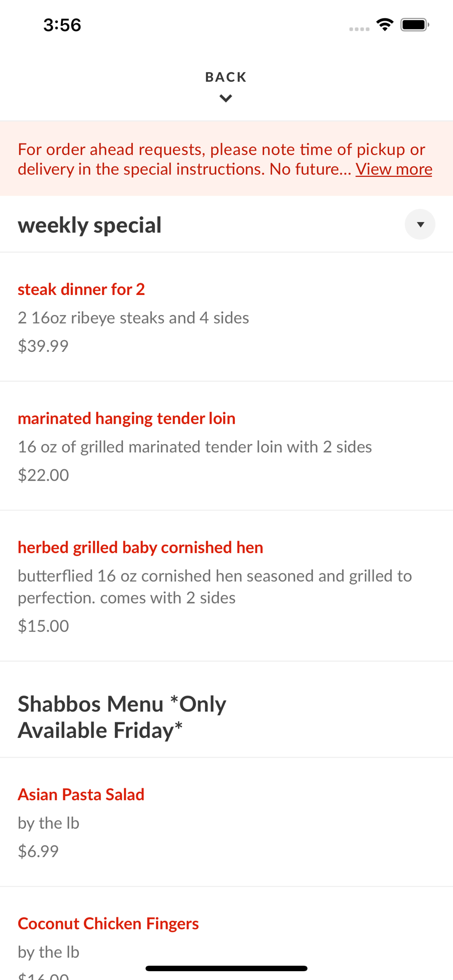Tap the cellular signal dots indicator

(359, 29)
